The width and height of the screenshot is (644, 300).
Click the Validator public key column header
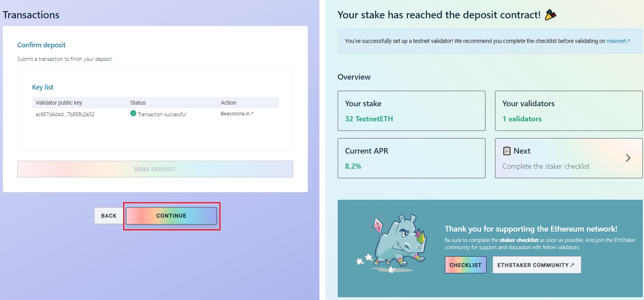click(x=59, y=103)
